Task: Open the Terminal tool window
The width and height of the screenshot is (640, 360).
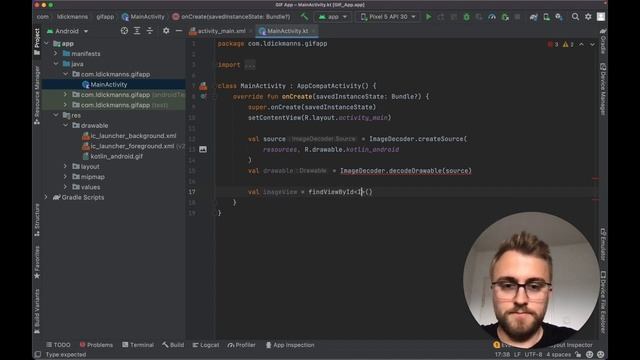Action: pos(138,345)
